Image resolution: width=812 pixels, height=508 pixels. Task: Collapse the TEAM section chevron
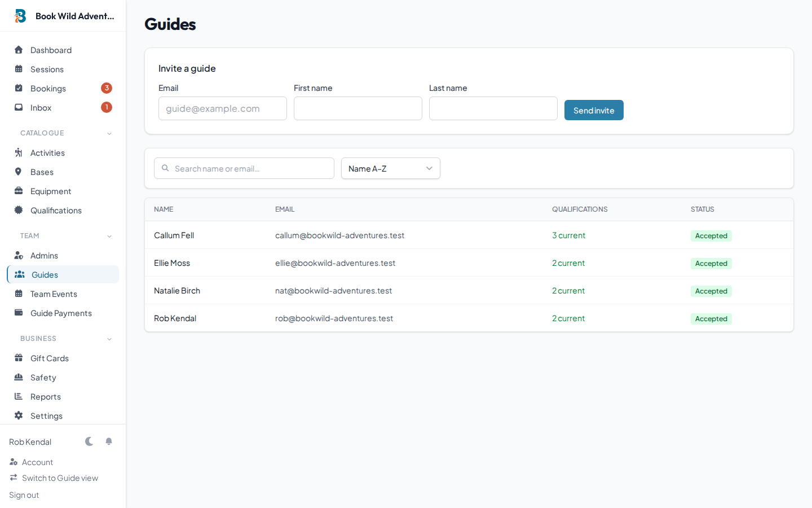tap(109, 236)
